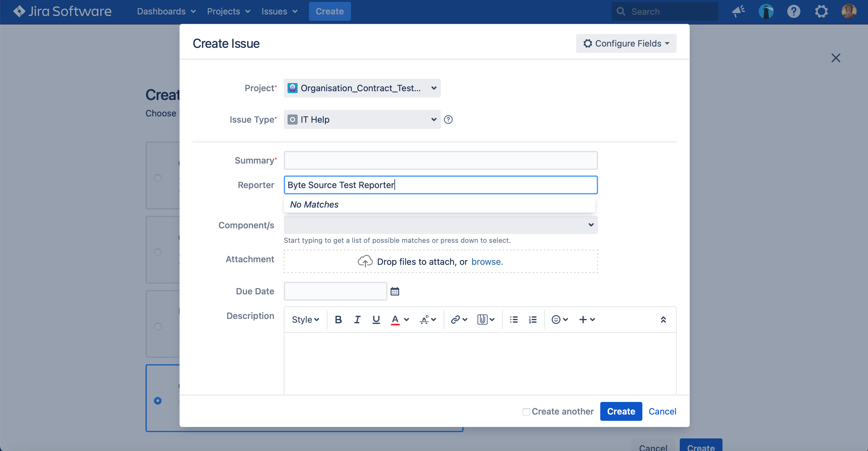This screenshot has width=868, height=451.
Task: Click the blue Create button in dialog
Action: pyautogui.click(x=621, y=412)
